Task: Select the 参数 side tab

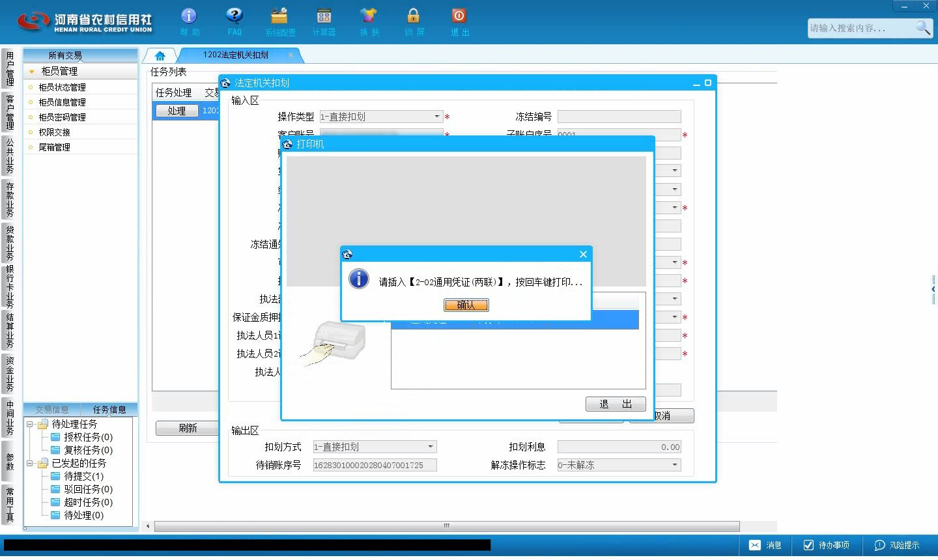Action: 9,461
